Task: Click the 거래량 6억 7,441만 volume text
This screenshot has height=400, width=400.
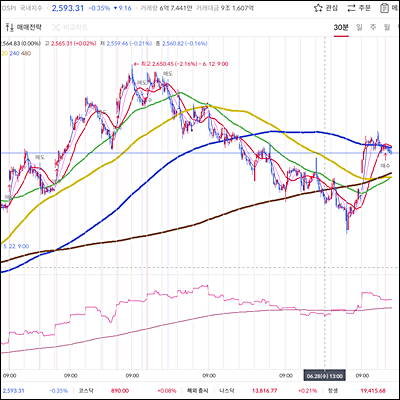Action: tap(166, 8)
